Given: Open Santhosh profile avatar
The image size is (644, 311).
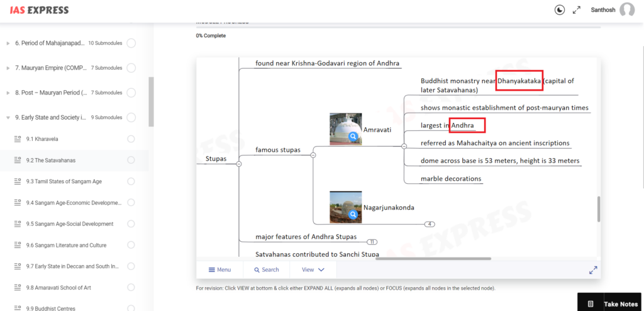Looking at the screenshot, I should [627, 10].
